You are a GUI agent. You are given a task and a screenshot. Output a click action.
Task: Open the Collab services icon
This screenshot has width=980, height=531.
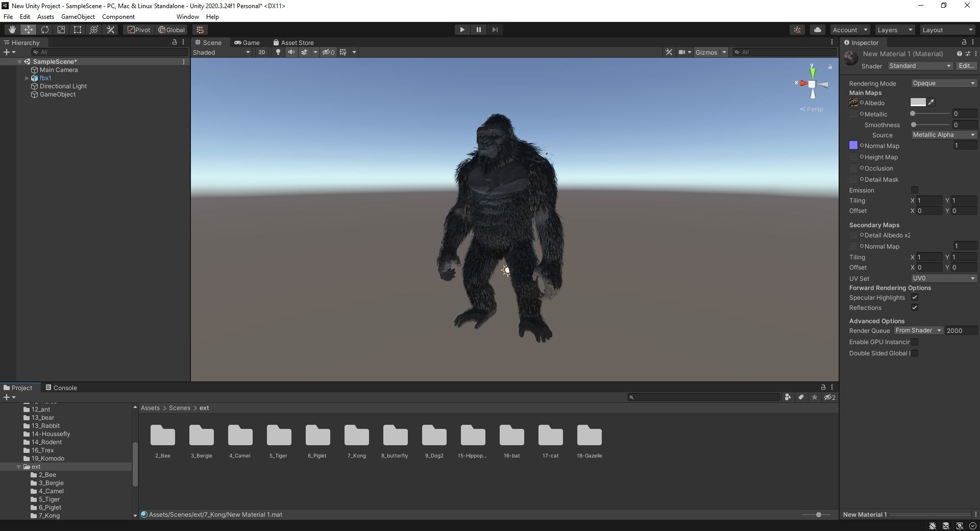pos(797,30)
